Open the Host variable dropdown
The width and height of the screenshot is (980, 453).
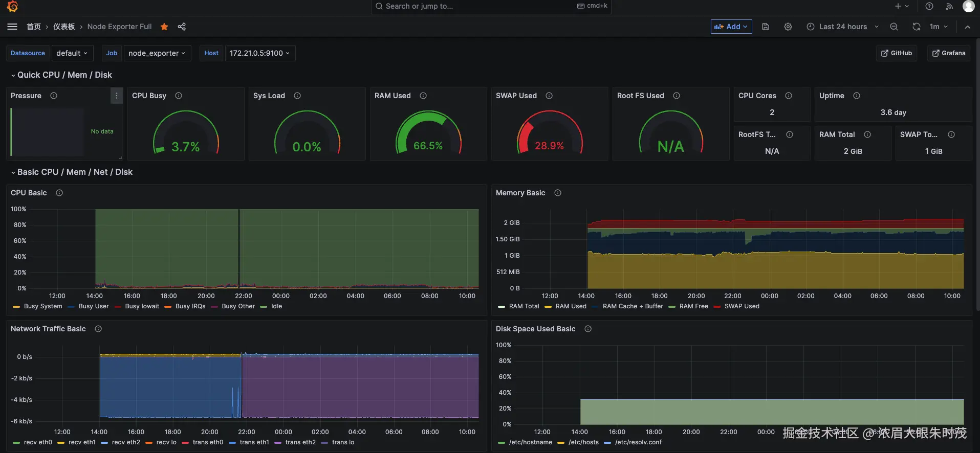(x=260, y=53)
